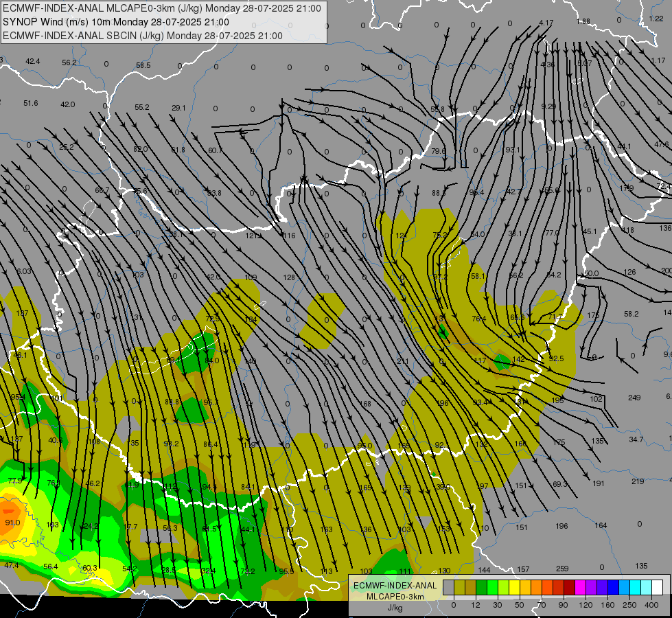
Task: Select the map value 1.22
Action: 656,19
